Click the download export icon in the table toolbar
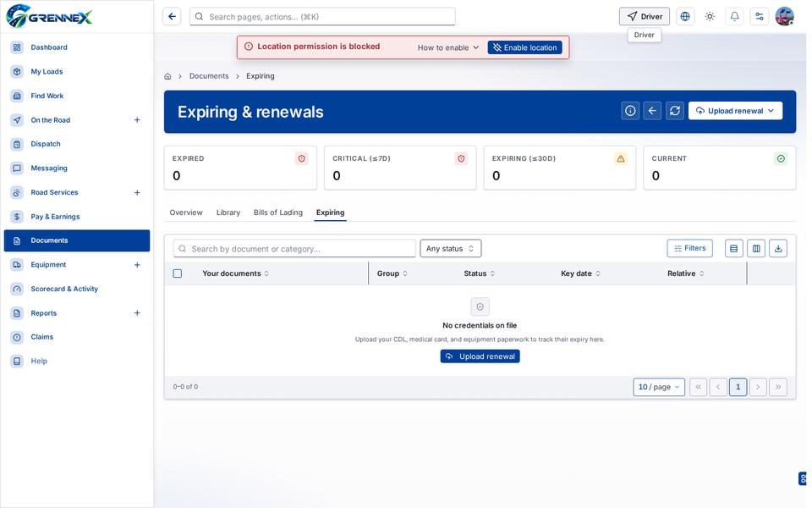This screenshot has width=812, height=508. tap(778, 248)
